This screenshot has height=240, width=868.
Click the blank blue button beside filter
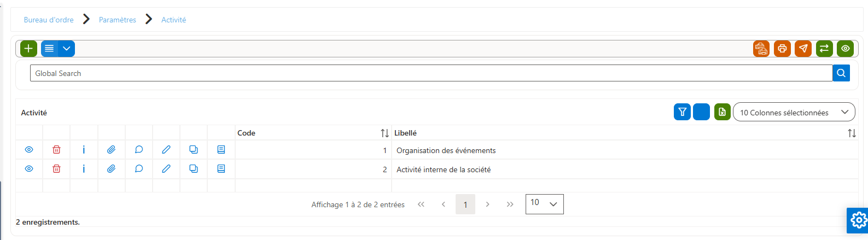[x=701, y=112]
